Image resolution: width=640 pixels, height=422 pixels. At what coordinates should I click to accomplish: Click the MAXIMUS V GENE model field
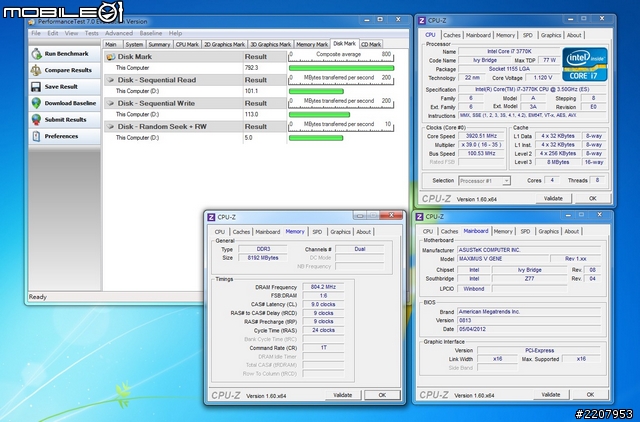tap(503, 259)
